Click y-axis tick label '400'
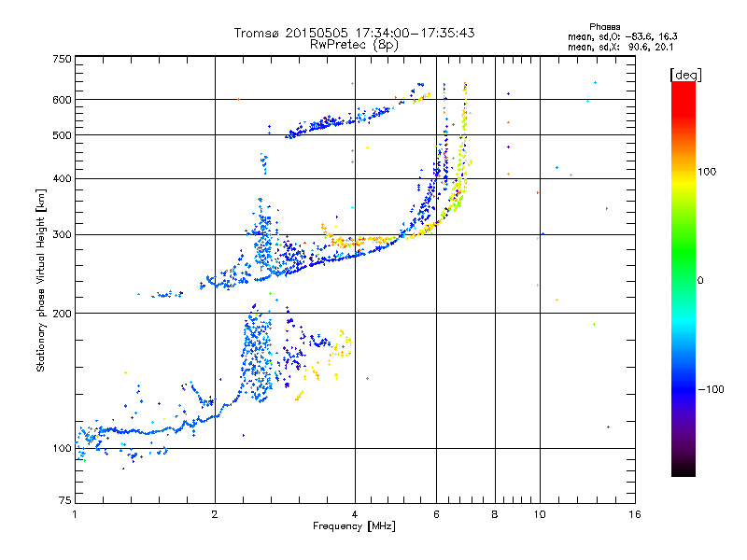The width and height of the screenshot is (747, 560). (62, 178)
